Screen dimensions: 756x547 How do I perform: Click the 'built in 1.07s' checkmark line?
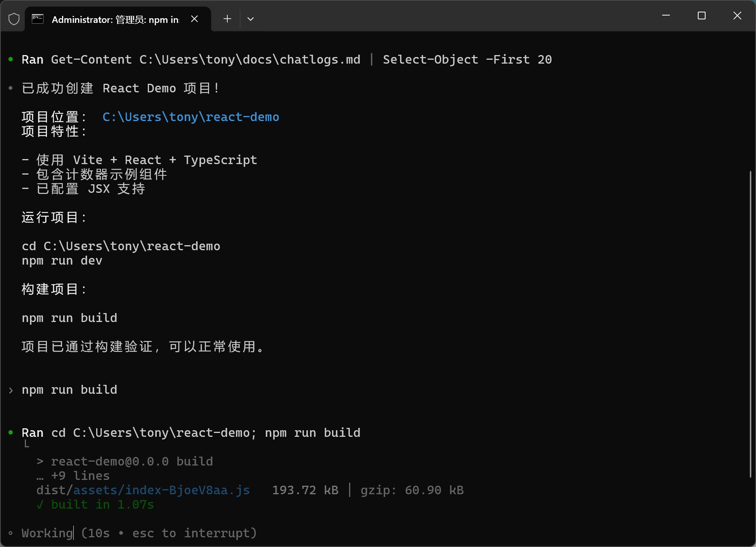pyautogui.click(x=95, y=505)
